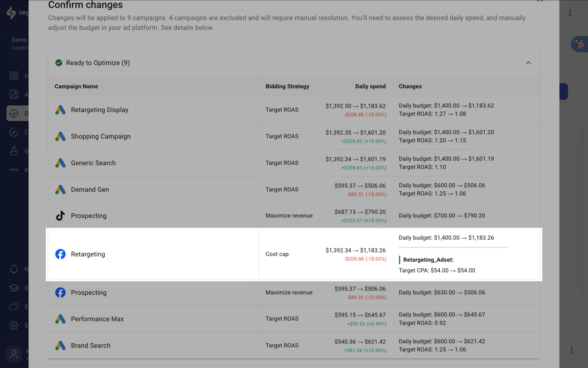Select the Optimize icon in the sidebar
The image size is (588, 368).
[x=14, y=113]
